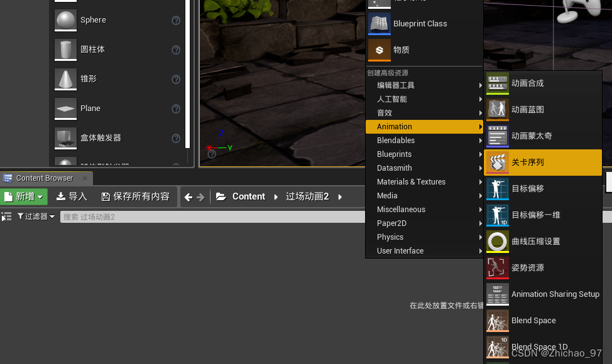Click the Blueprint Class asset icon
612x364 pixels.
click(380, 23)
